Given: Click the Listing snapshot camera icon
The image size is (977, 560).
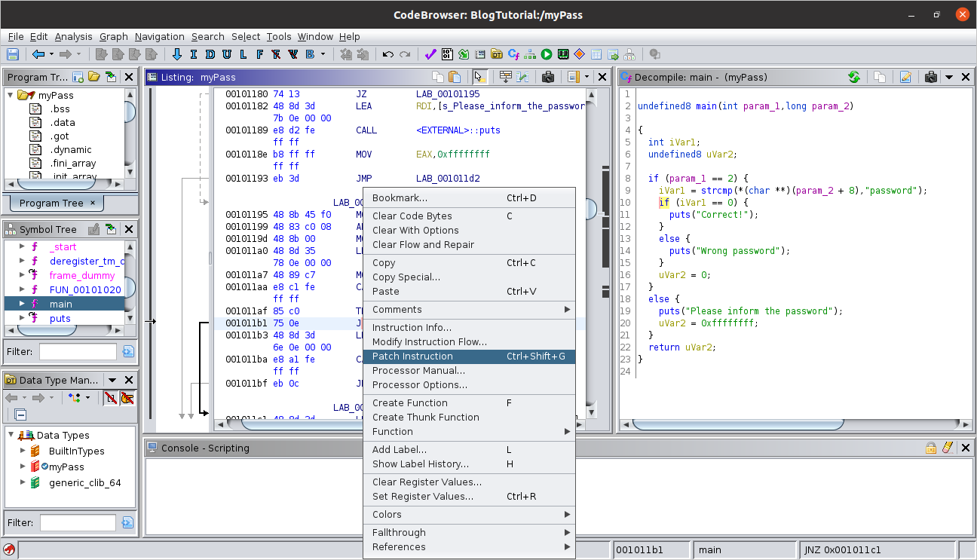Looking at the screenshot, I should click(548, 77).
